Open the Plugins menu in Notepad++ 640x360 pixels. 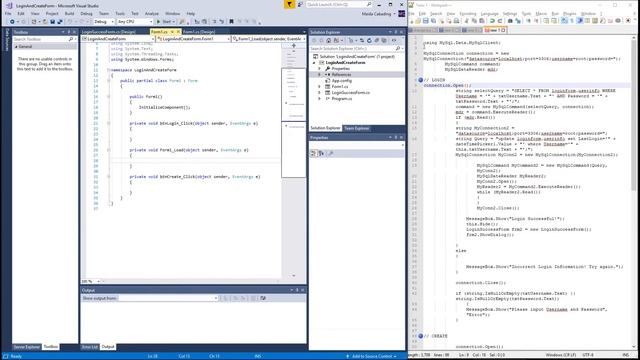click(569, 13)
